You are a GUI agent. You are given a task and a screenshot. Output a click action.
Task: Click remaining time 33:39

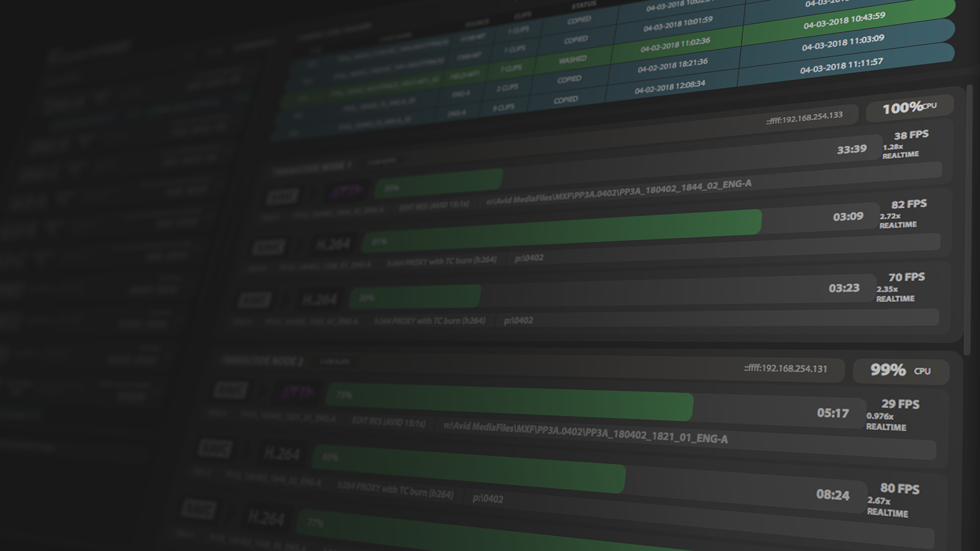point(851,149)
